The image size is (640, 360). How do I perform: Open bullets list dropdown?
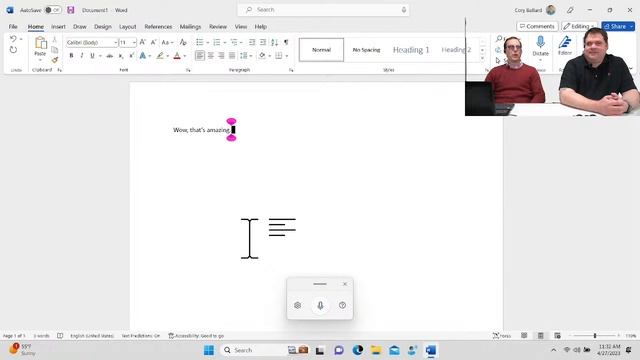(207, 42)
